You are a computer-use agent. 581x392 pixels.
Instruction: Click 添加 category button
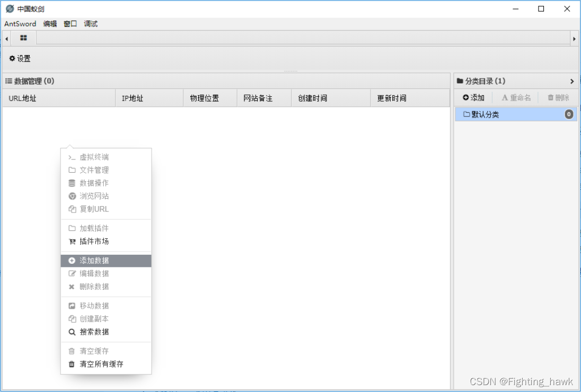pyautogui.click(x=473, y=97)
